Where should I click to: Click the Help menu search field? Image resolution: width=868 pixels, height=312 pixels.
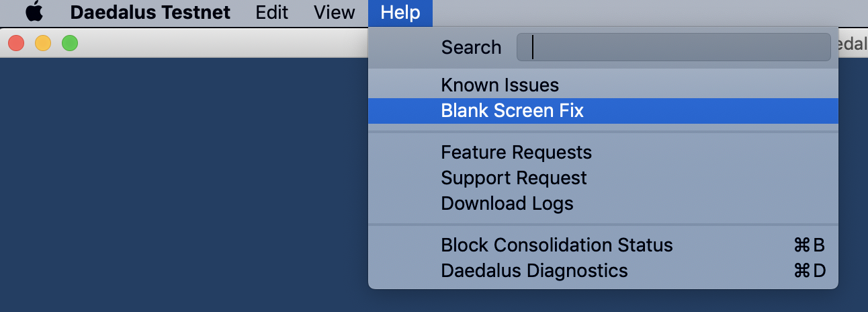click(673, 47)
